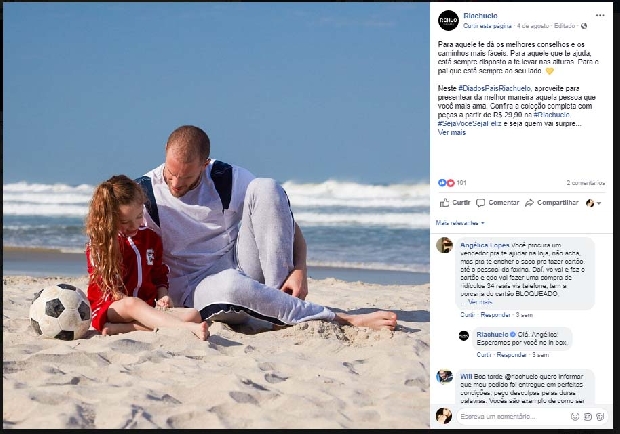Viewport: 620px width, 434px height.
Task: Click the camera photo attach icon
Action: (x=588, y=417)
